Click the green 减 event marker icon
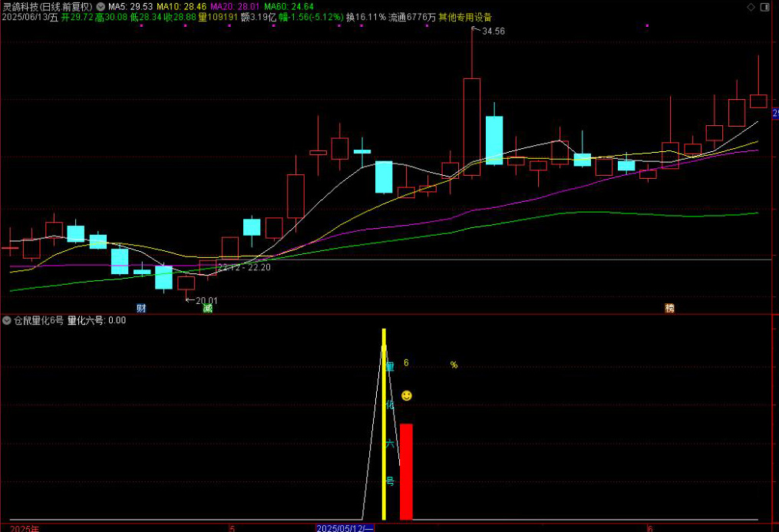The height and width of the screenshot is (532, 779). click(207, 308)
